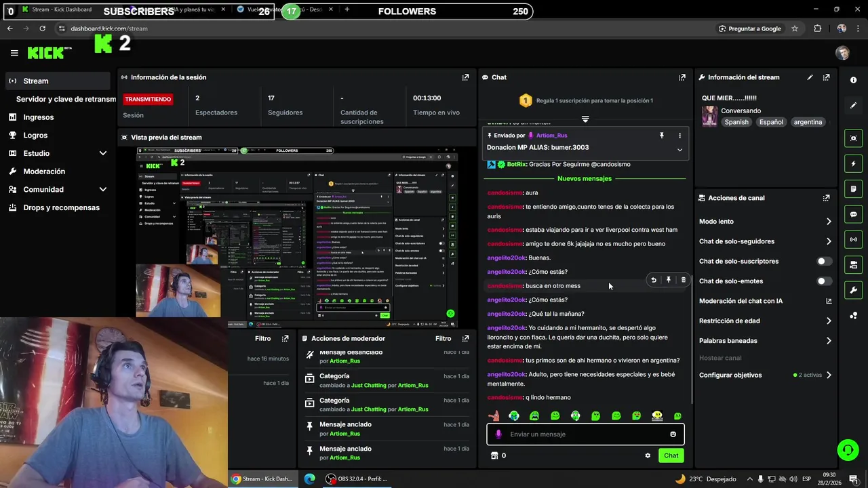Click the info icon in right sidebar
The width and height of the screenshot is (868, 488).
click(x=853, y=80)
